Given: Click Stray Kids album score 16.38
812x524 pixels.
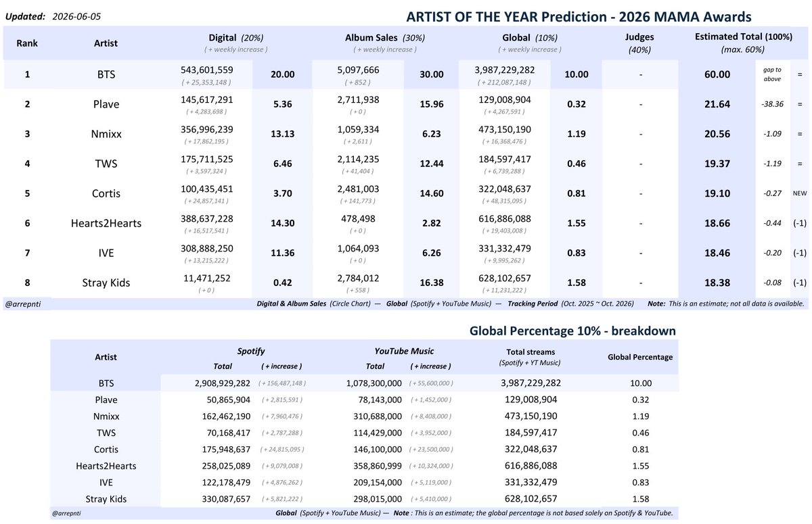Looking at the screenshot, I should (431, 283).
